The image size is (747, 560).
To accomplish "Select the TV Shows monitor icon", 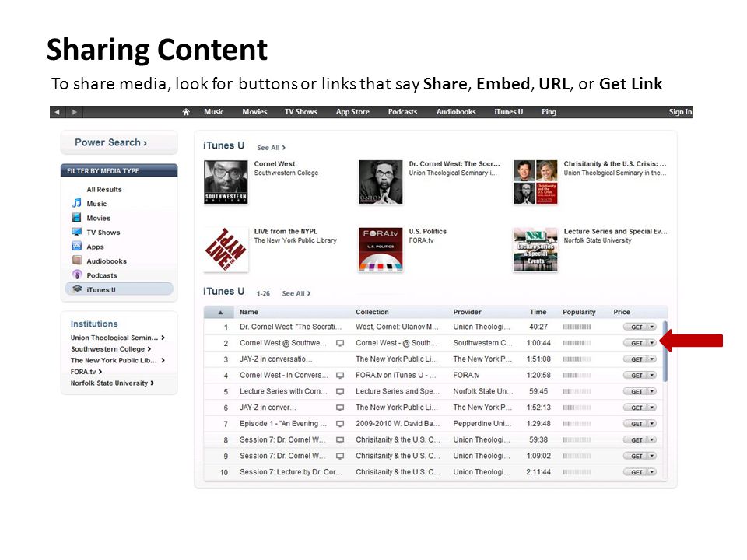I will point(77,232).
